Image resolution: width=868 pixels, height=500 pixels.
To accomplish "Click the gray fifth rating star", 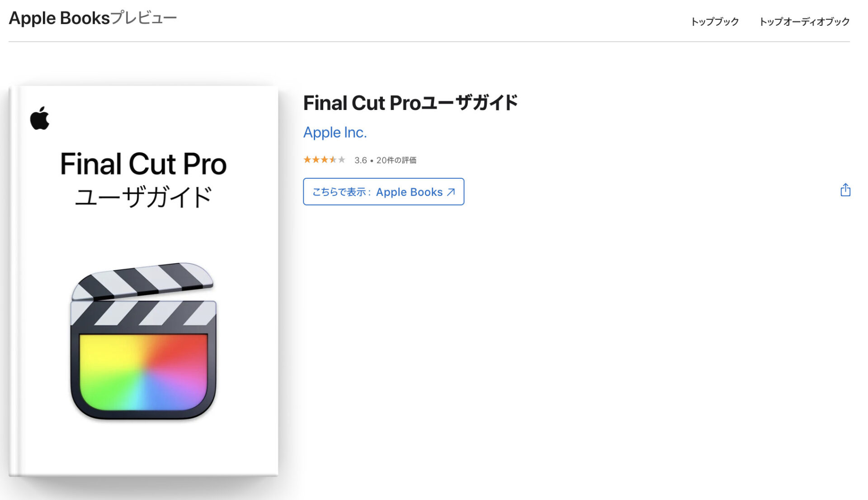I will click(x=342, y=160).
